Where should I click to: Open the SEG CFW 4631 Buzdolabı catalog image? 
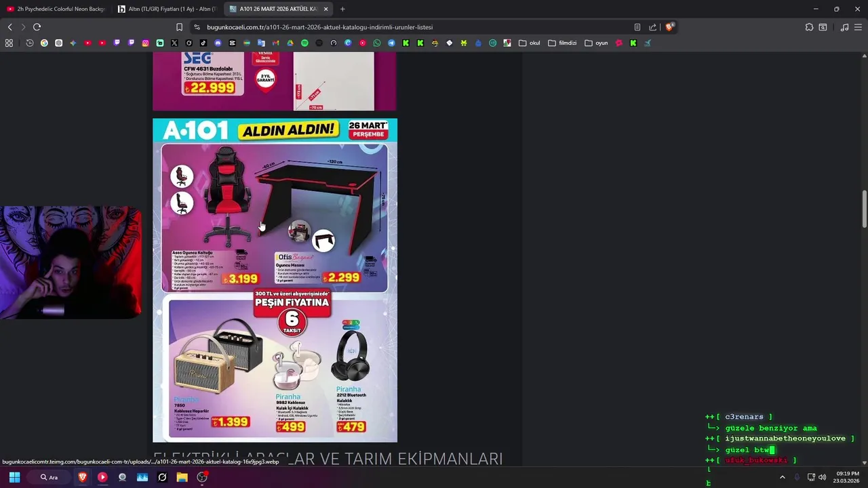[274, 81]
